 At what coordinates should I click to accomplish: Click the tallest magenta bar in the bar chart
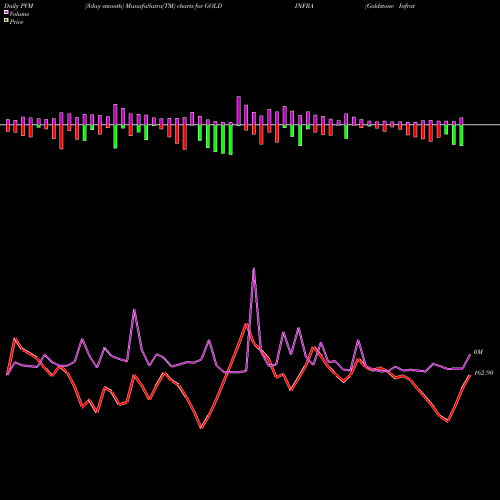[x=239, y=111]
